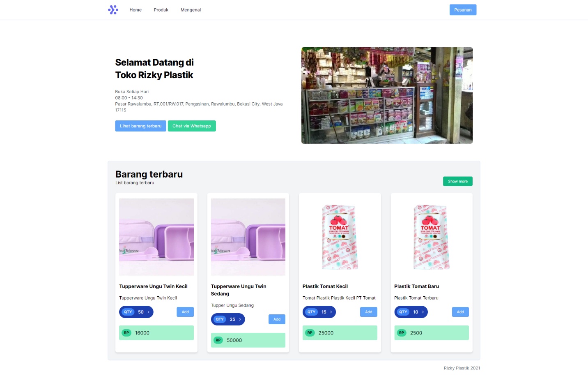Open the Pesanan orders button
588x376 pixels.
click(463, 10)
